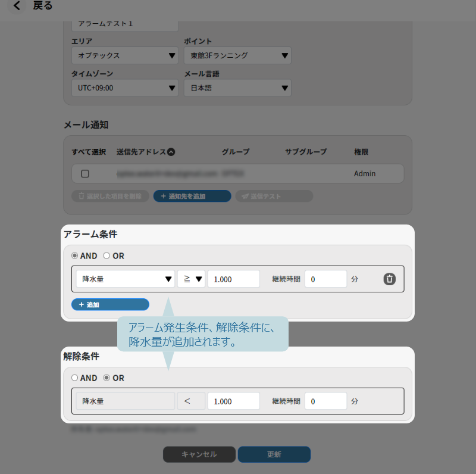This screenshot has height=474, width=476.
Task: Select AND for アラーム条件
Action: pyautogui.click(x=75, y=255)
